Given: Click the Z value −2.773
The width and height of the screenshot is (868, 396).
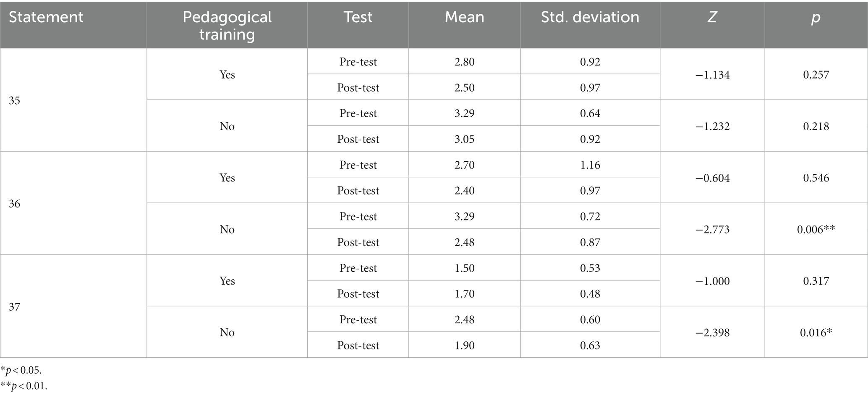Looking at the screenshot, I should click(712, 229).
